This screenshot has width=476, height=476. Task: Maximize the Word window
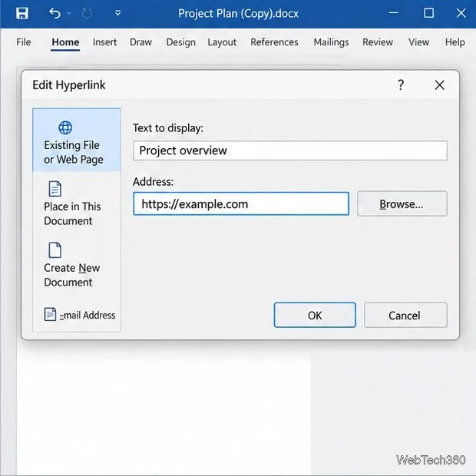pyautogui.click(x=428, y=13)
